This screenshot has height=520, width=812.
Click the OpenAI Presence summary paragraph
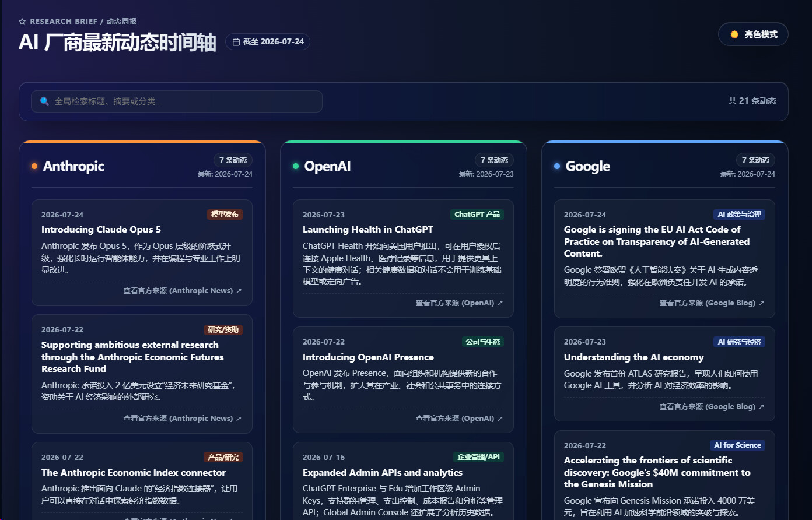403,385
